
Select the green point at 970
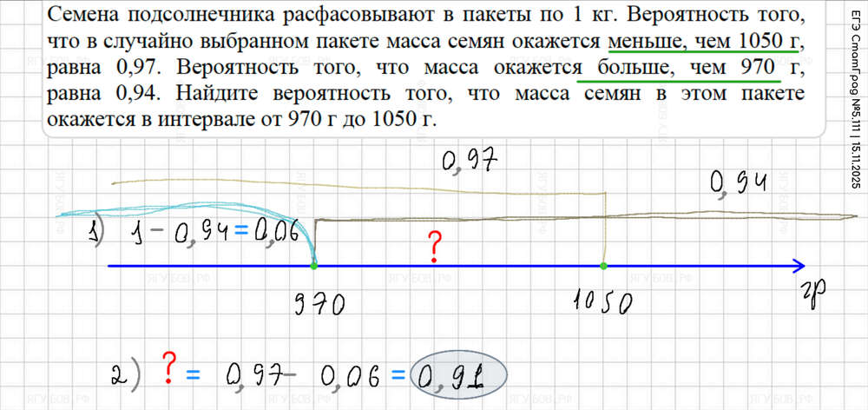(x=314, y=265)
